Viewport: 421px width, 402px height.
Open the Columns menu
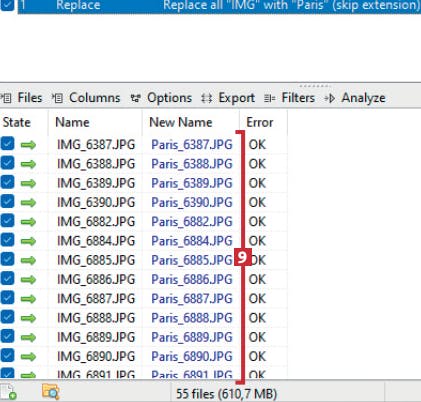click(x=86, y=98)
